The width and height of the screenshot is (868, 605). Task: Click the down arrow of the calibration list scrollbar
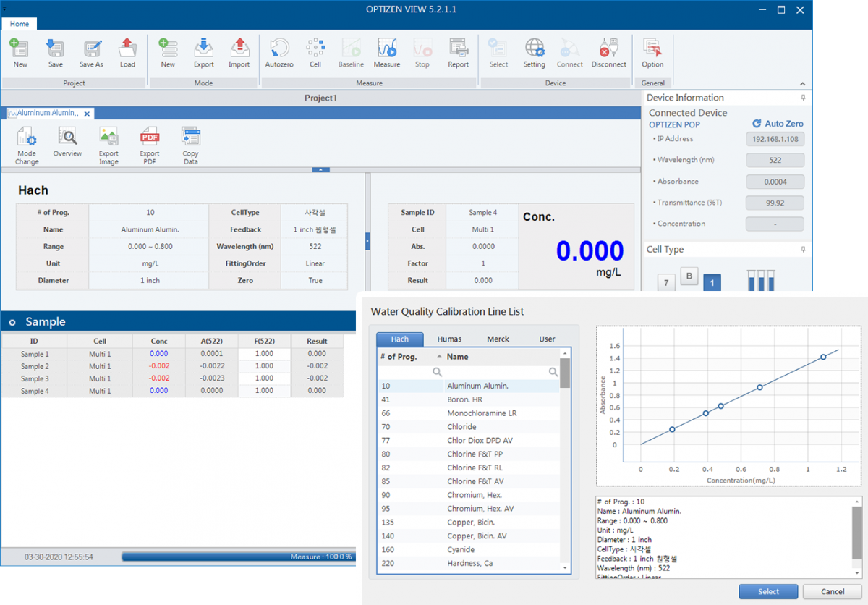[x=565, y=569]
